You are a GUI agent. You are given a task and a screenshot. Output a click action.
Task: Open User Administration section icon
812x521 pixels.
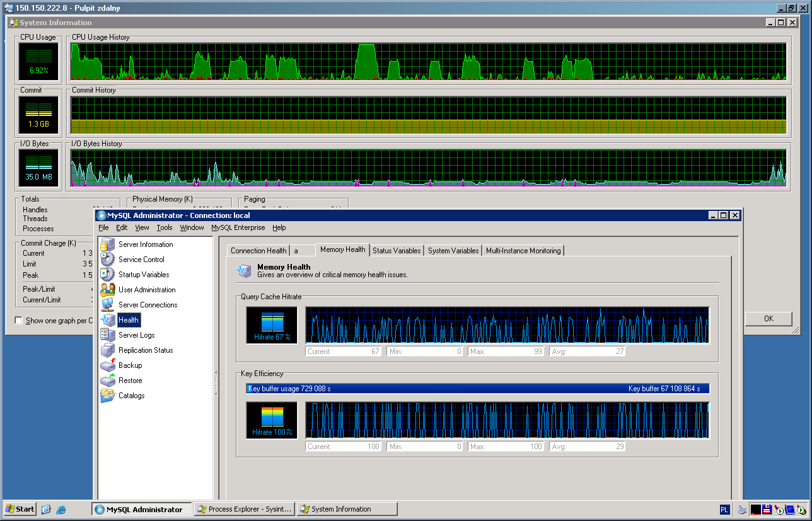[108, 290]
